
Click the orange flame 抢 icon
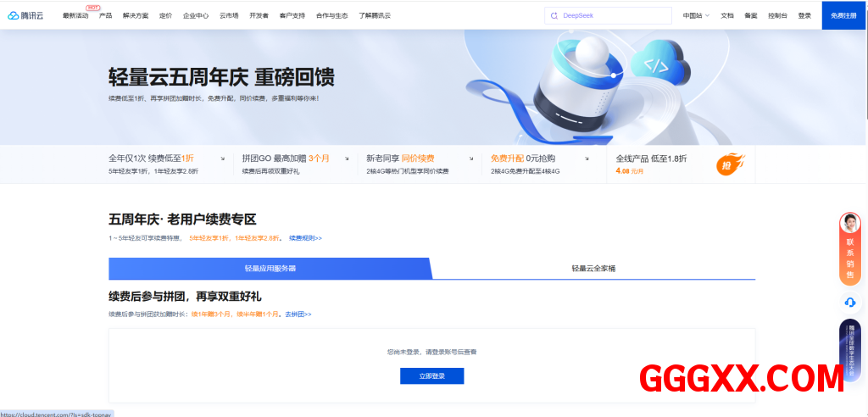(730, 164)
